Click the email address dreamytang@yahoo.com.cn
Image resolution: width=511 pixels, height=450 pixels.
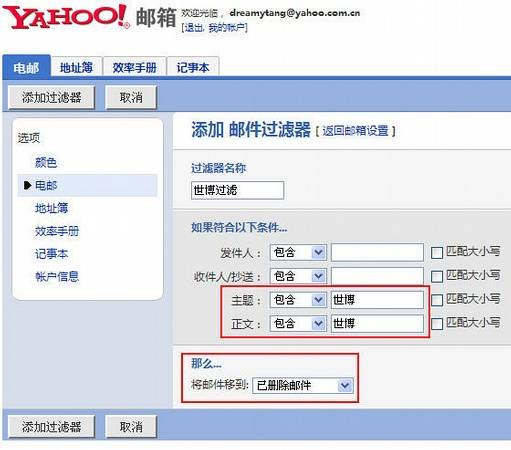click(x=295, y=13)
